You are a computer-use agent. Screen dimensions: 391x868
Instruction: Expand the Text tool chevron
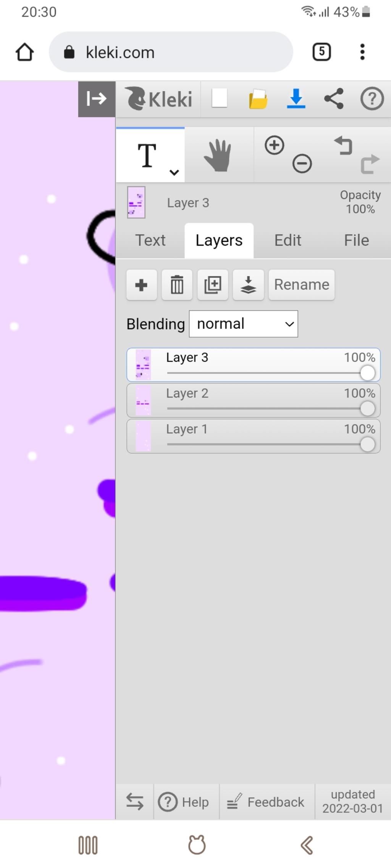pos(174,172)
